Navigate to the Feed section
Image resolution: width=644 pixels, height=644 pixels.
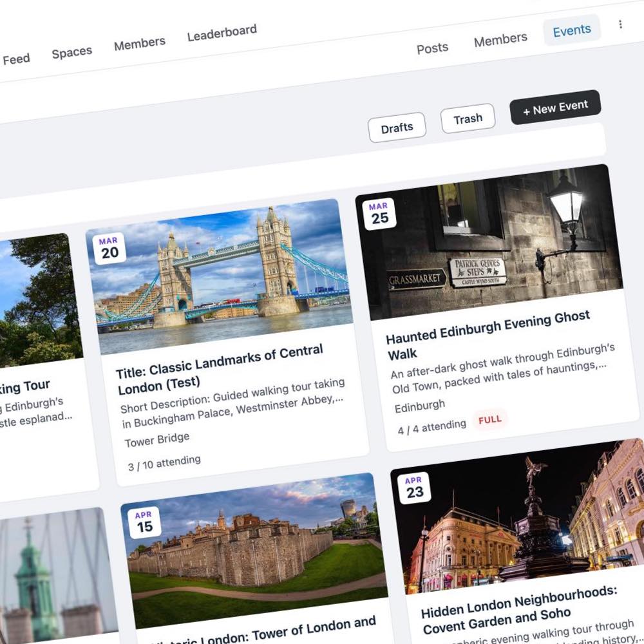point(17,58)
